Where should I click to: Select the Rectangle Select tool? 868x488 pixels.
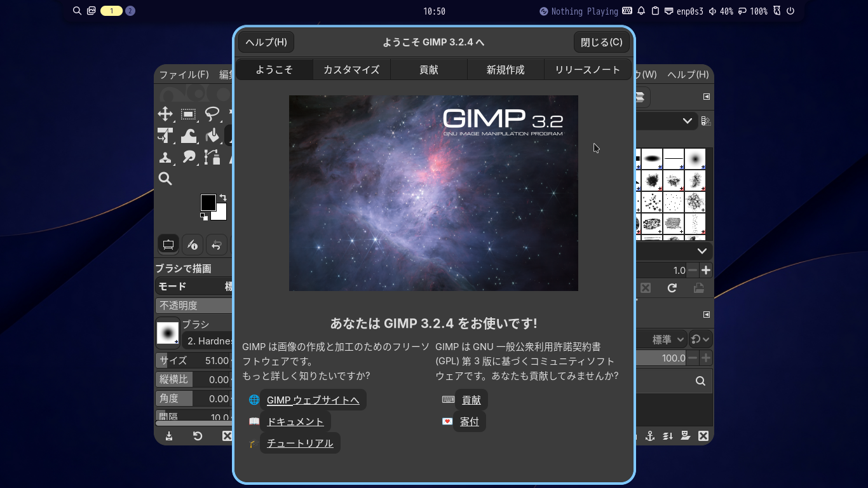click(189, 114)
